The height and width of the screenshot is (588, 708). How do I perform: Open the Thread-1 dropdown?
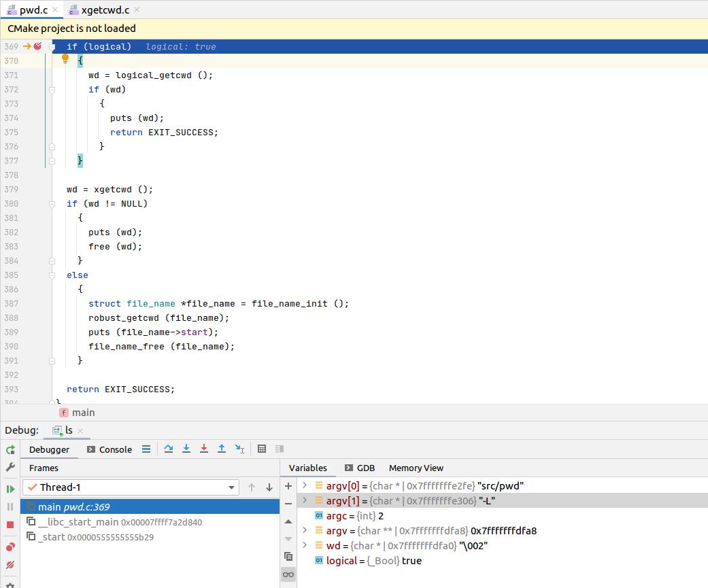131,487
